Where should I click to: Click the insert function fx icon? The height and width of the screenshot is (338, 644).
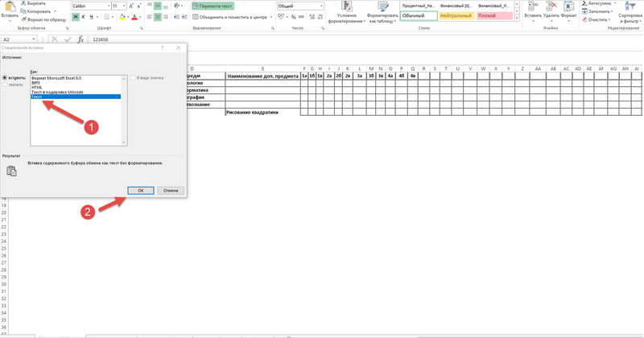click(x=80, y=39)
